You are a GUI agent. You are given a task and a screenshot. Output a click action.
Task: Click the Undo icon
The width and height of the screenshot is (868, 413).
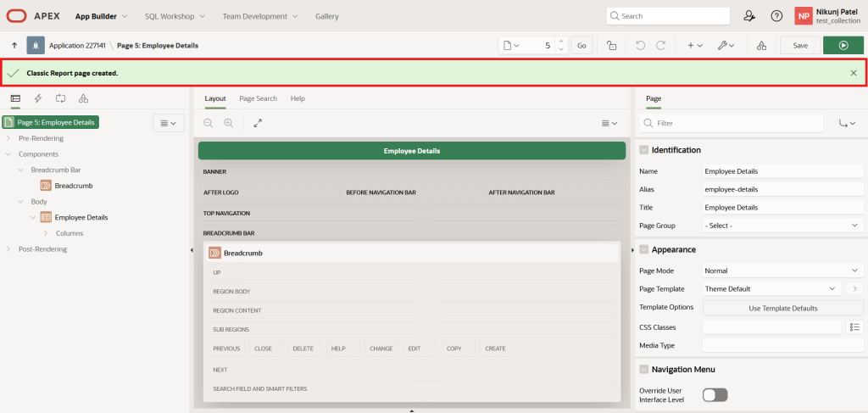click(x=641, y=46)
